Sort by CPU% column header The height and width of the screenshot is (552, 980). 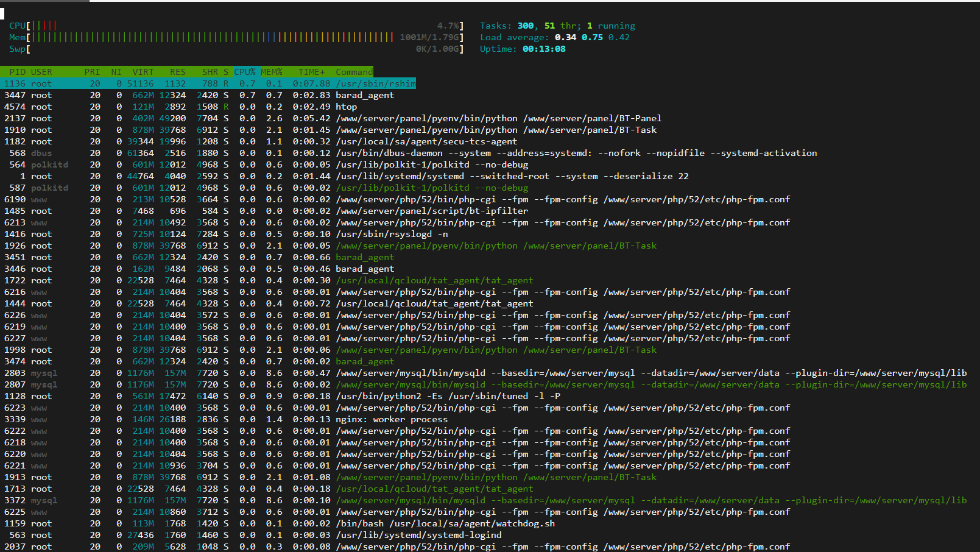245,72
